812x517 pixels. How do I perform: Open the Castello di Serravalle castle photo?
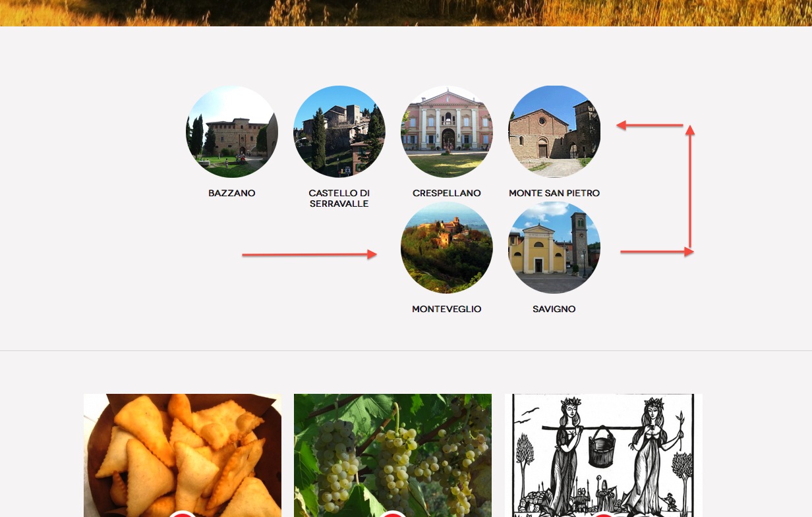pos(339,132)
